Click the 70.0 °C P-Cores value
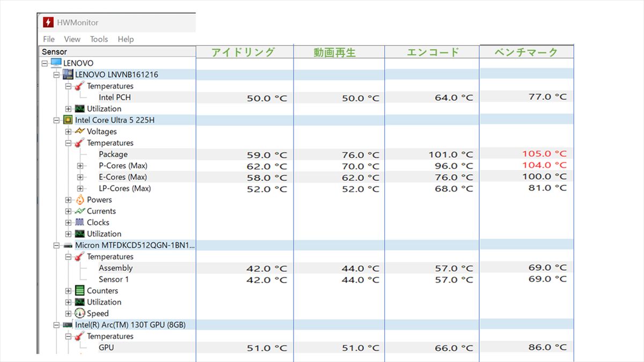 tap(361, 167)
